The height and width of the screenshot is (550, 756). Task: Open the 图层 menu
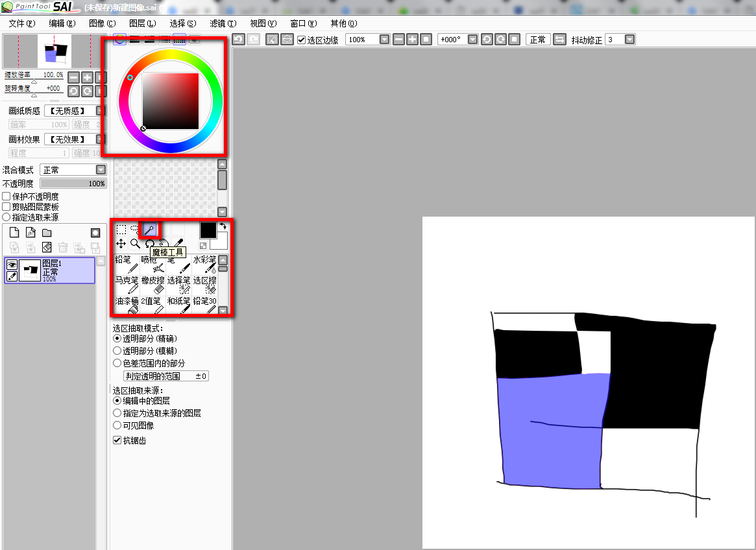(142, 23)
